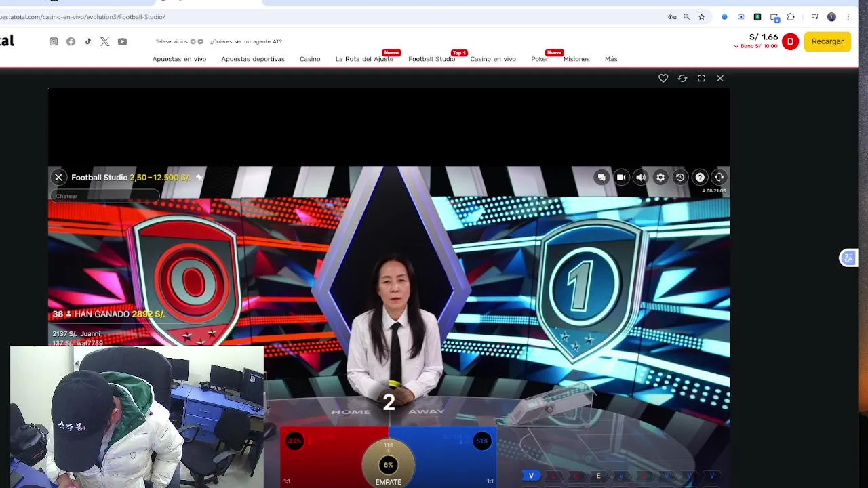The image size is (868, 488).
Task: Open browser zoom magnifier icon
Action: [687, 17]
